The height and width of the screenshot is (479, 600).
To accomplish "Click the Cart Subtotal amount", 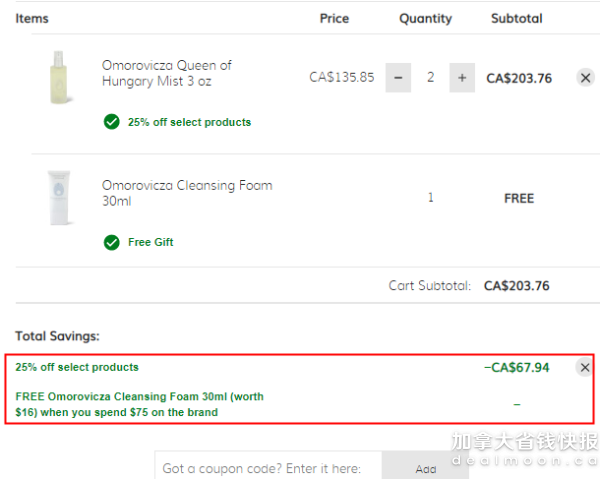I will click(x=517, y=286).
